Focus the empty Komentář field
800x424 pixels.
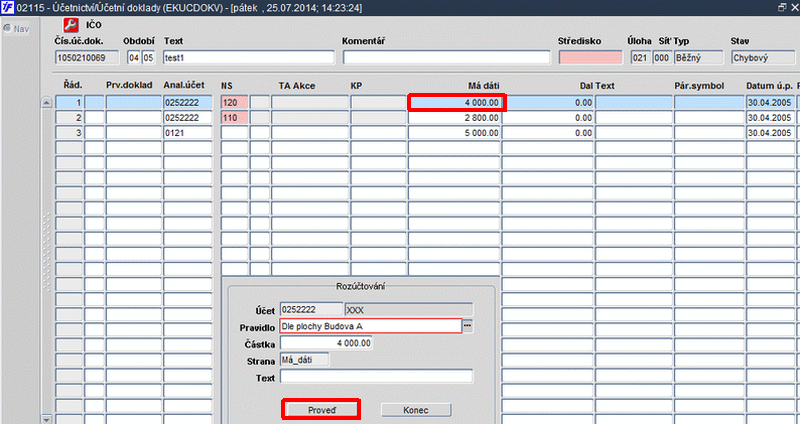[x=446, y=58]
